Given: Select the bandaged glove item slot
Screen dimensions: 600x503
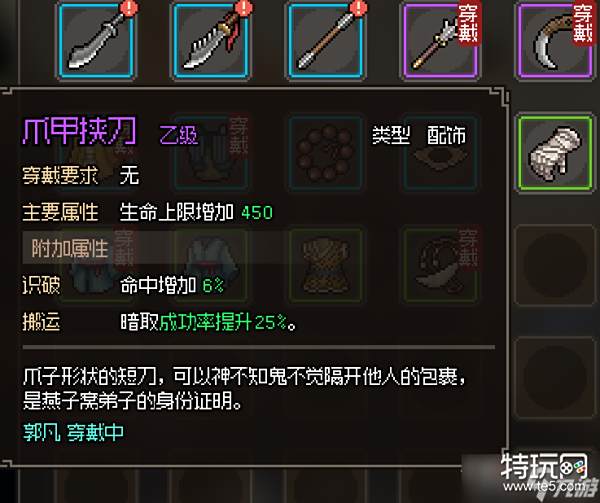Looking at the screenshot, I should pos(556,153).
